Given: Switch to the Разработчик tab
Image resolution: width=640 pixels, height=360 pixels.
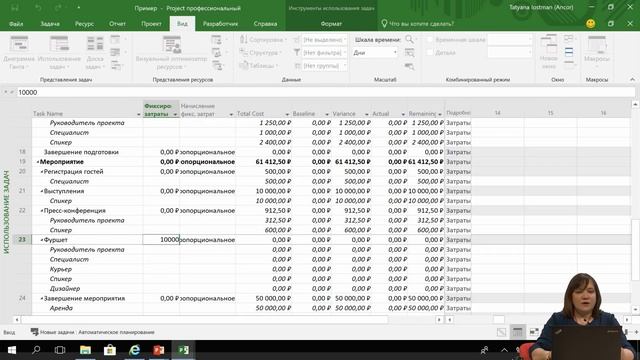Looking at the screenshot, I should pyautogui.click(x=220, y=24).
